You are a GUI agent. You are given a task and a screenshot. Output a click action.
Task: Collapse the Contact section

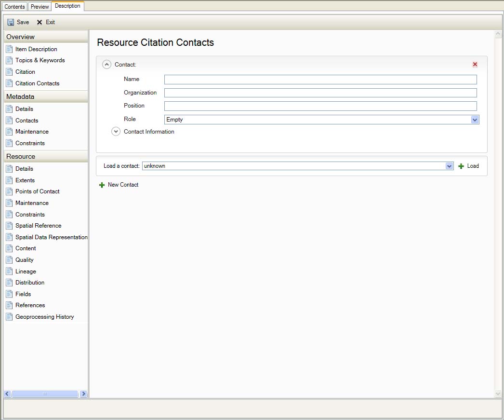(107, 65)
